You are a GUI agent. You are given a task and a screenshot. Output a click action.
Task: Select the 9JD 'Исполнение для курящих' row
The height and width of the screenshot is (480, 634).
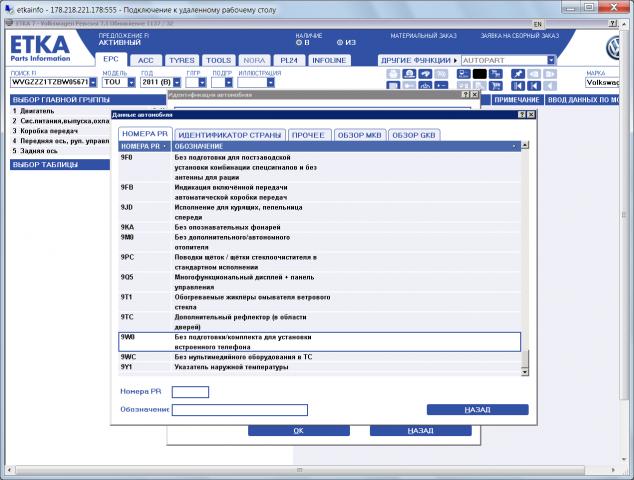[x=319, y=212]
